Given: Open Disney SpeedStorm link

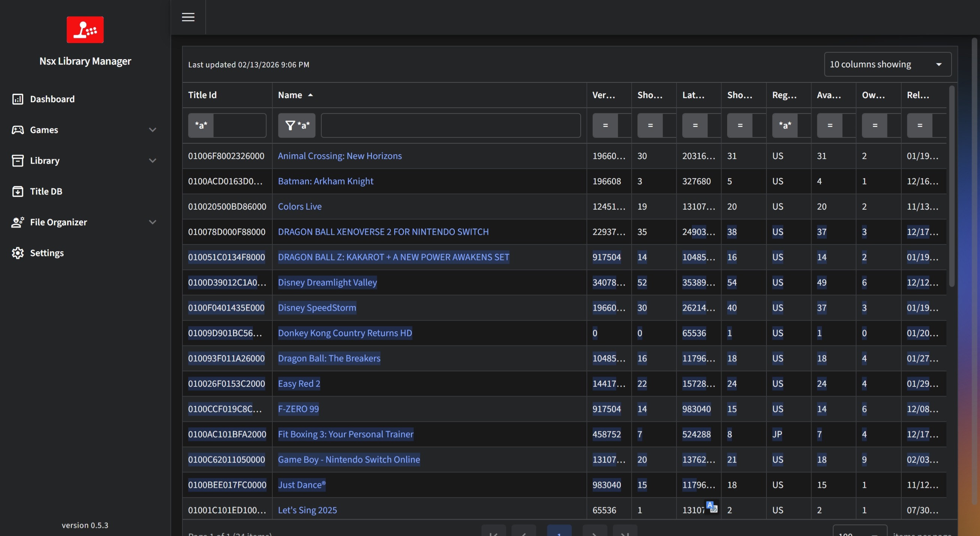Looking at the screenshot, I should (x=317, y=308).
